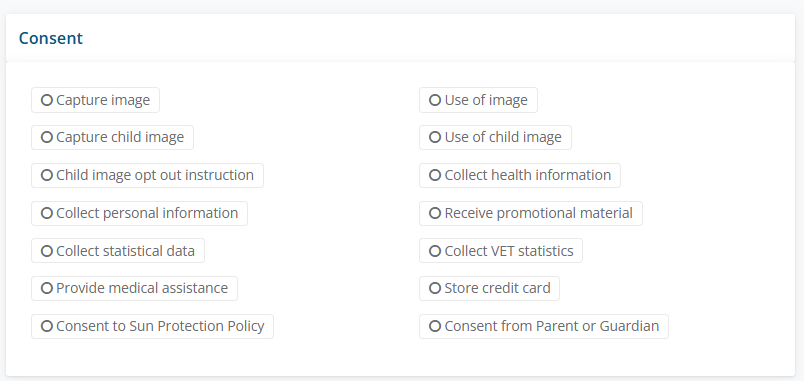Click the Consent section heading
Image resolution: width=804 pixels, height=381 pixels.
(51, 38)
